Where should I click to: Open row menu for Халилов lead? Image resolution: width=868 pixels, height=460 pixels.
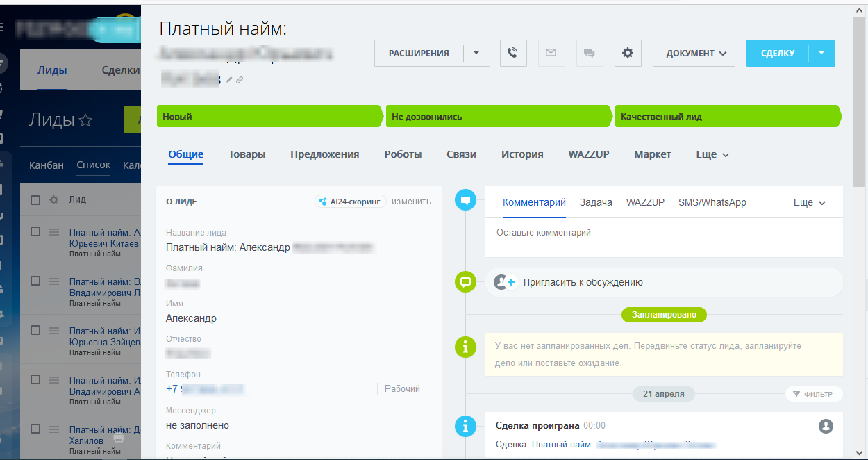54,429
